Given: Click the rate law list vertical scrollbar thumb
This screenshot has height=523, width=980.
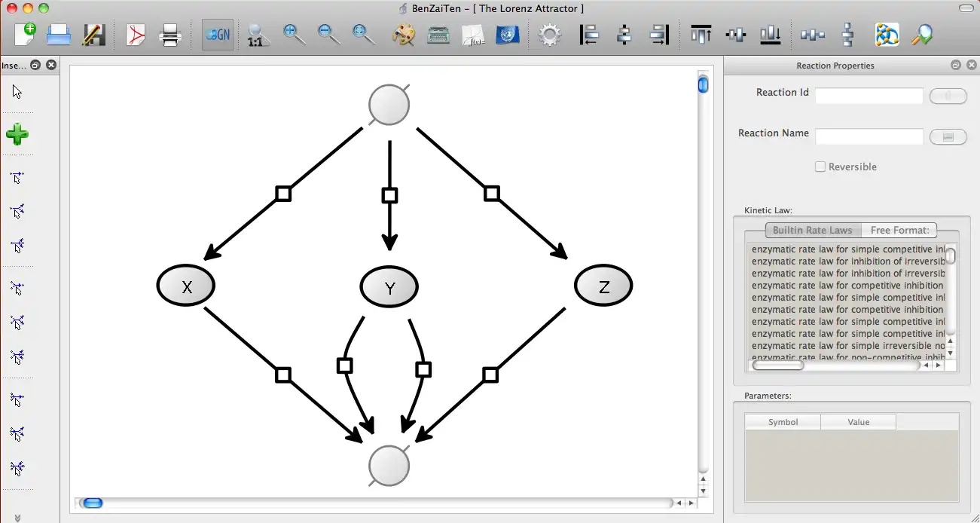Looking at the screenshot, I should pyautogui.click(x=951, y=255).
